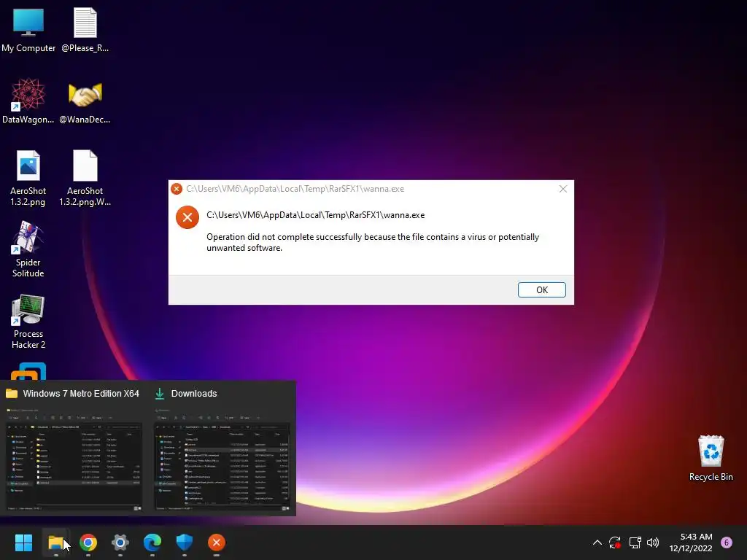Screen dimensions: 747x560
Task: Open Microsoft Edge from the taskbar
Action: coord(152,542)
